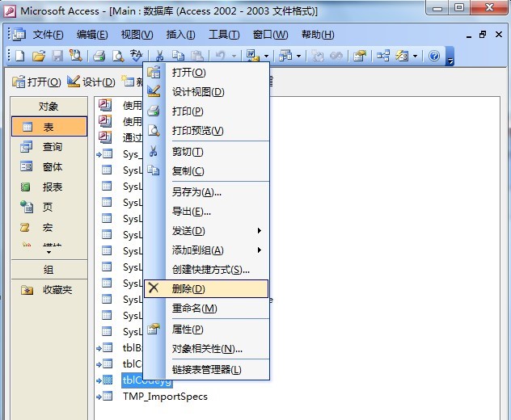This screenshot has width=511, height=420.
Task: Click the Cut scissors toolbar icon
Action: click(x=159, y=56)
